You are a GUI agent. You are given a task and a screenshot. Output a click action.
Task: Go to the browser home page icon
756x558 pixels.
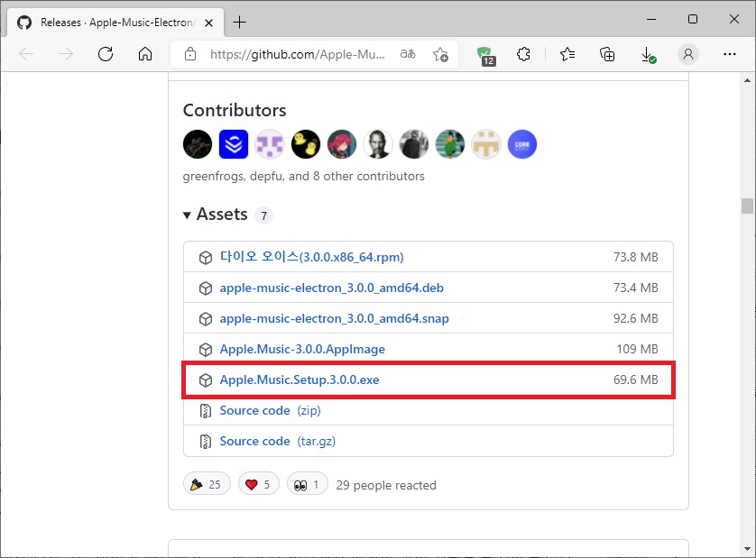tap(145, 54)
